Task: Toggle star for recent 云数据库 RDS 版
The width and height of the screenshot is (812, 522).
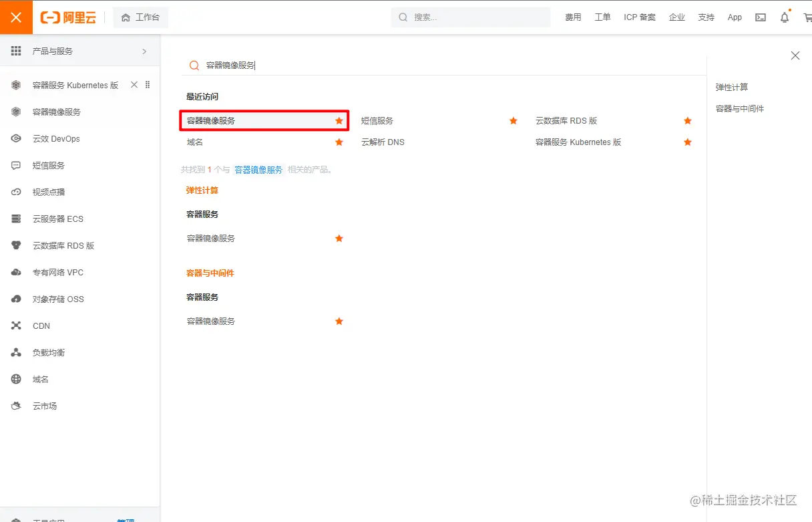Action: click(x=688, y=121)
